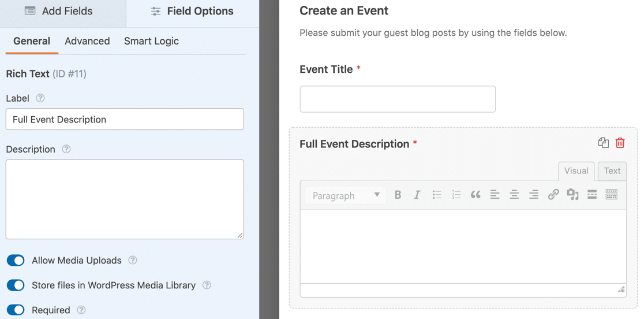Click the Description textarea resize grip

(x=240, y=235)
